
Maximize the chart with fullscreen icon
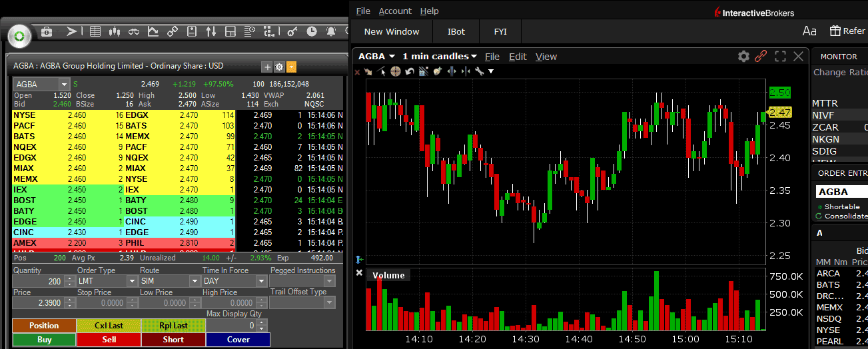coord(781,57)
